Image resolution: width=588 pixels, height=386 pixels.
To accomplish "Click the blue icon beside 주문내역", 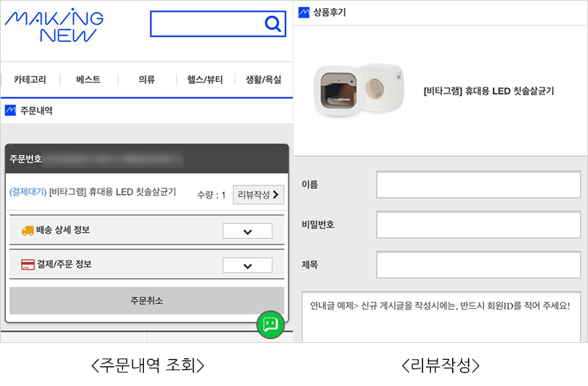I will pyautogui.click(x=10, y=110).
